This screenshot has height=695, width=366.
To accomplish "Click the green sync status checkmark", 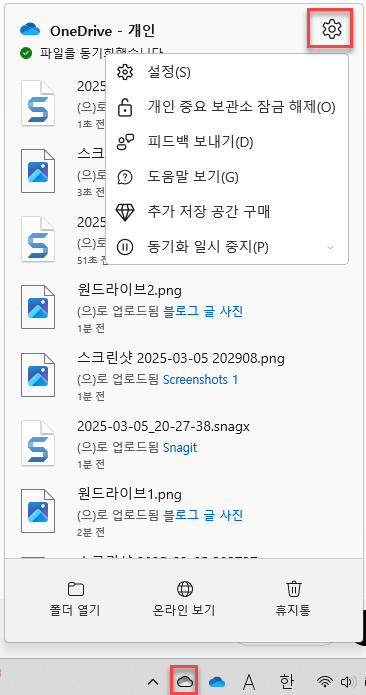I will coord(26,53).
